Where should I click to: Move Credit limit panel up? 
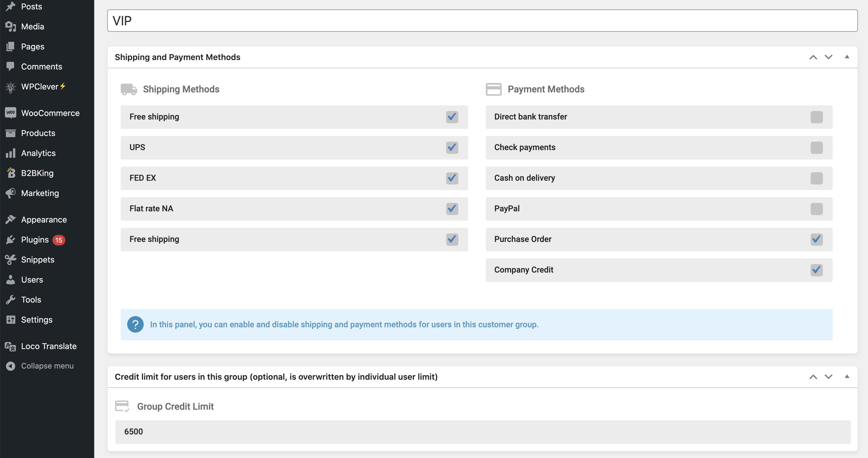tap(813, 376)
